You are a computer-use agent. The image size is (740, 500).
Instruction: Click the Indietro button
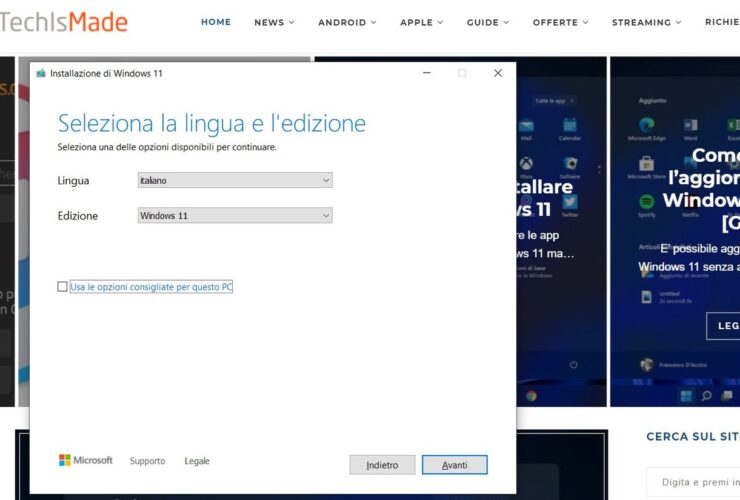382,465
